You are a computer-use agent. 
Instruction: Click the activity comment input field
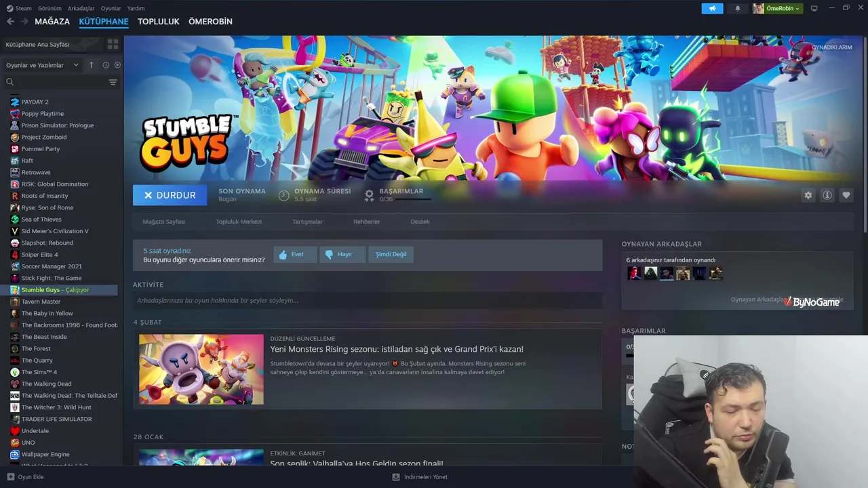368,300
